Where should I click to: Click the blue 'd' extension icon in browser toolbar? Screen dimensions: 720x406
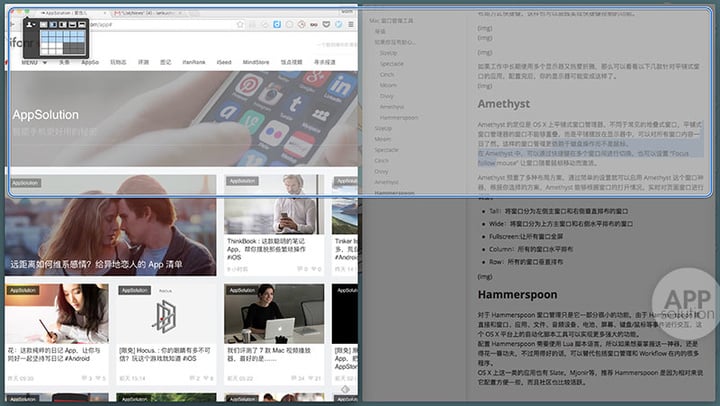pyautogui.click(x=277, y=24)
